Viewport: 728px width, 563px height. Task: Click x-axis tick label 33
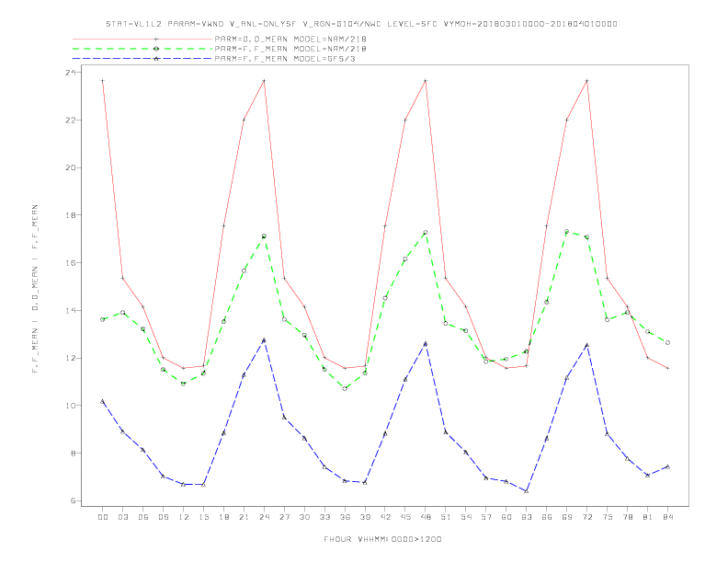[324, 517]
